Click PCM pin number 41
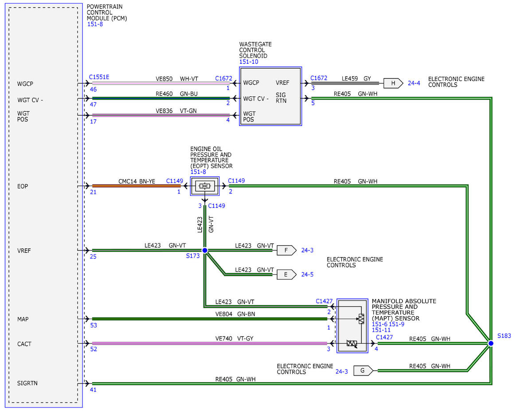The height and width of the screenshot is (411, 532). (94, 390)
